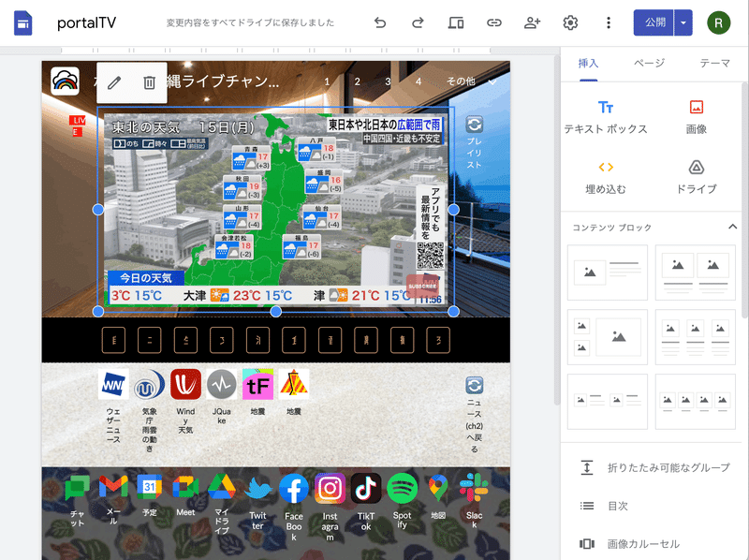
Task: Open the Meet icon
Action: [185, 487]
